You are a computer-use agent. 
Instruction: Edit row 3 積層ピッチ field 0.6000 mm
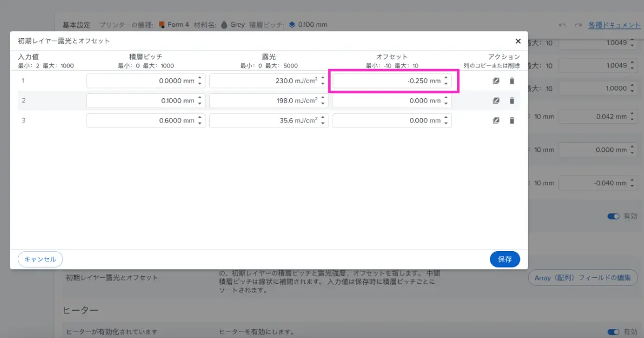(x=146, y=121)
